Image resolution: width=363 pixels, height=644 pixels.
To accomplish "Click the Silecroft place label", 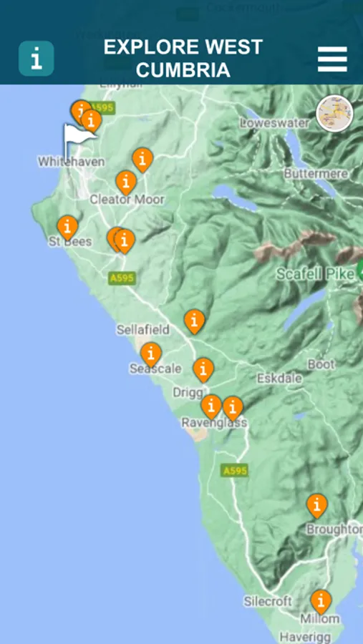I will (268, 602).
